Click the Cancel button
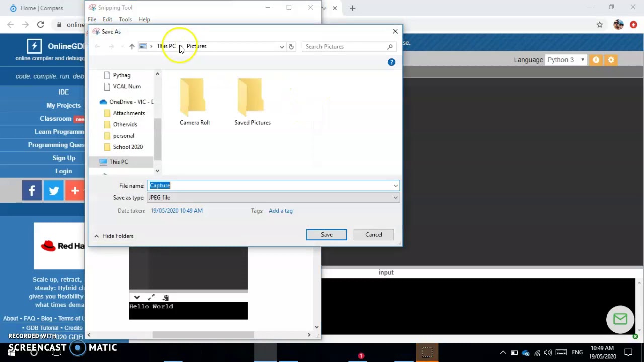This screenshot has width=644, height=362. tap(374, 235)
